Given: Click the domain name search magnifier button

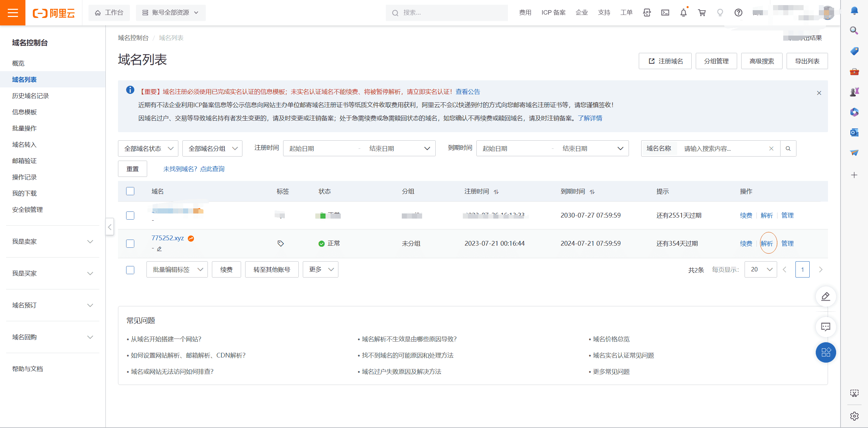Looking at the screenshot, I should [x=788, y=148].
